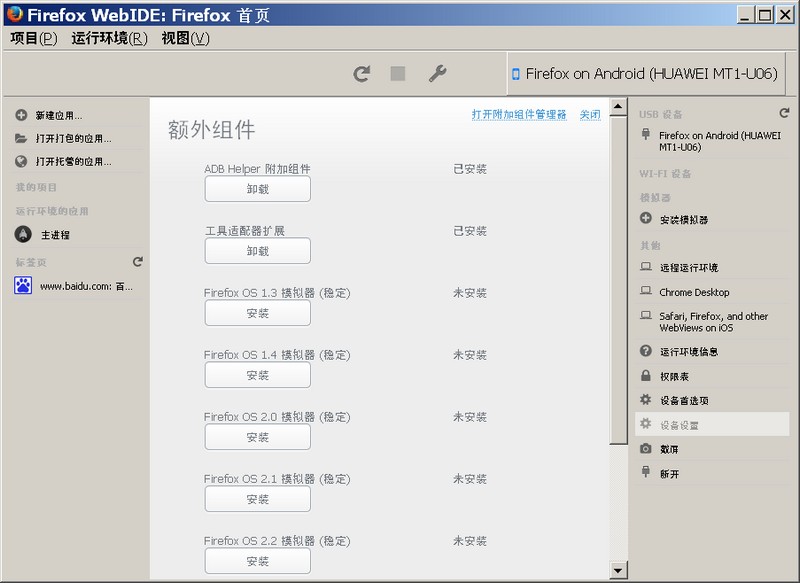This screenshot has width=800, height=583.
Task: Click the 权限表 label
Action: [x=674, y=376]
